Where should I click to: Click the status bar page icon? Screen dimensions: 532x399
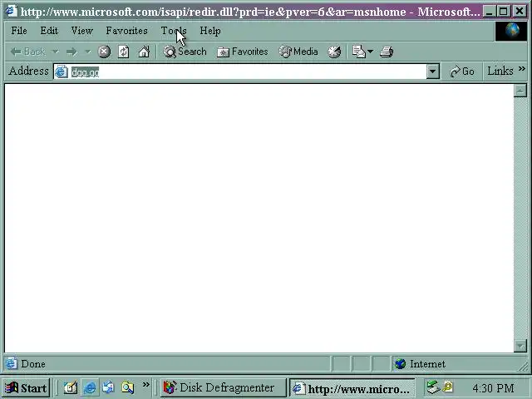(x=11, y=363)
